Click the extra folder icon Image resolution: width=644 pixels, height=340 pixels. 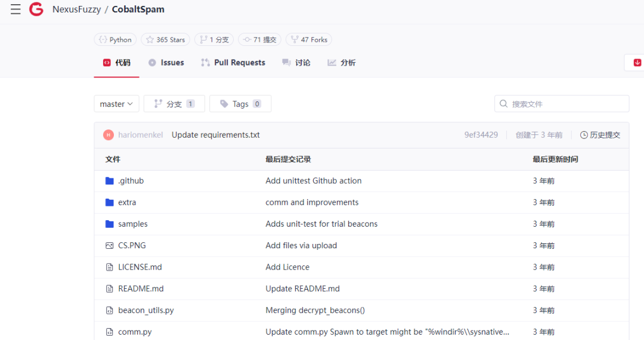tap(109, 202)
